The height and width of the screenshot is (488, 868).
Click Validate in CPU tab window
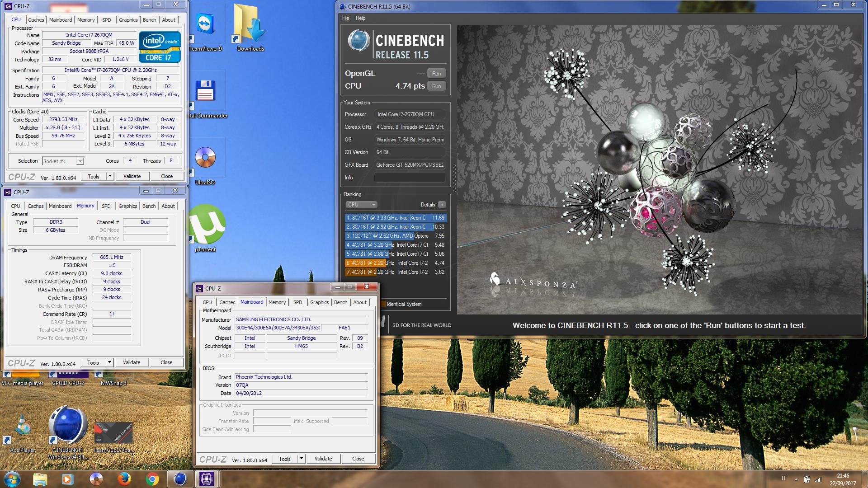[x=132, y=176]
